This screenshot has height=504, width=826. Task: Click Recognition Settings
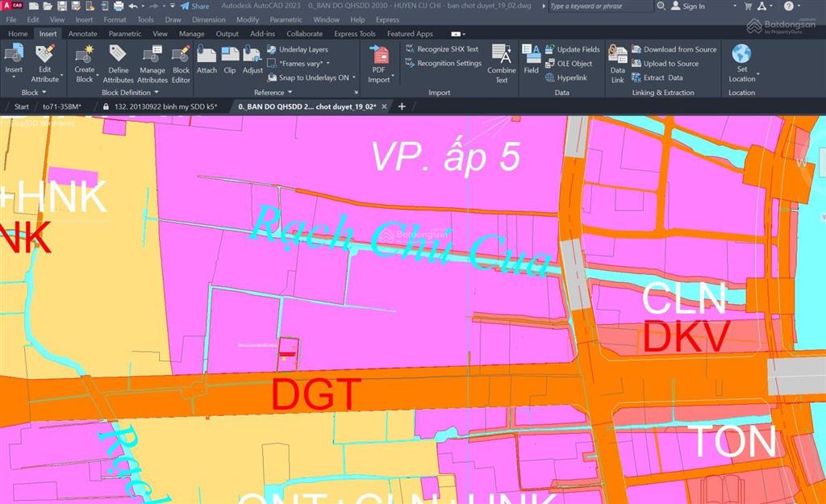click(x=444, y=63)
